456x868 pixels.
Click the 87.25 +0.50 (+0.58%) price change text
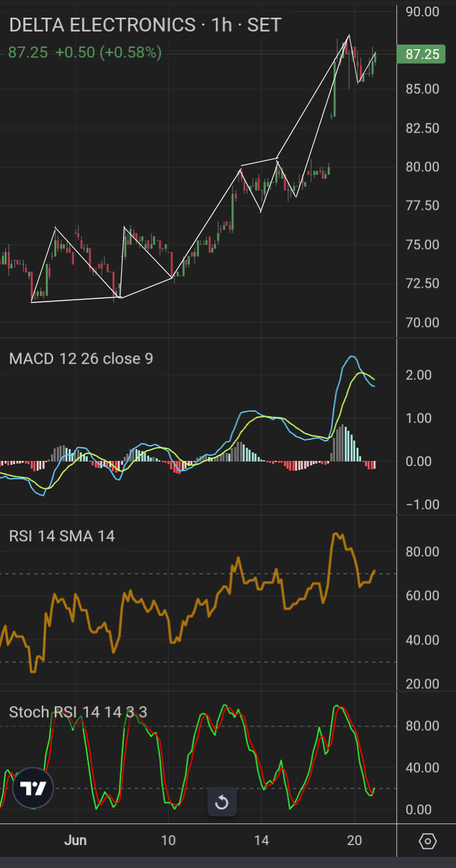point(85,52)
